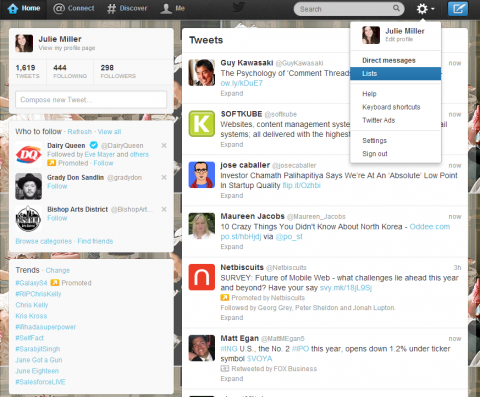Open Settings from gear menu

(374, 141)
